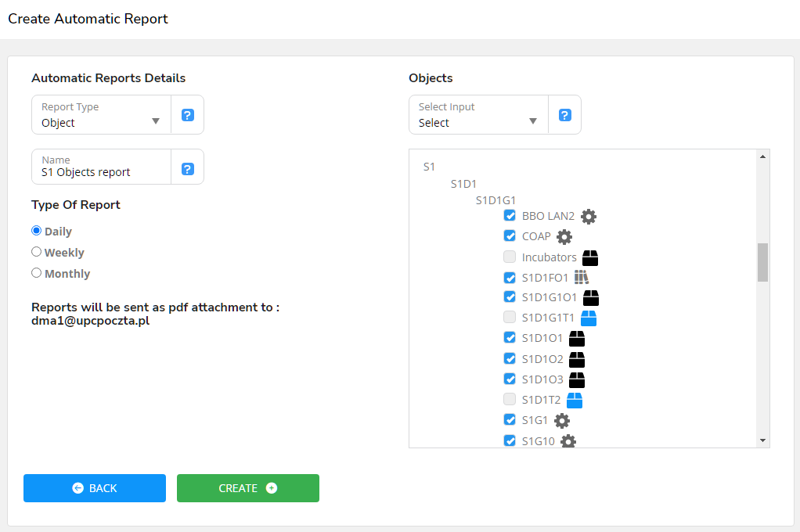Open the Select Input dropdown
The height and width of the screenshot is (532, 800).
coord(478,116)
